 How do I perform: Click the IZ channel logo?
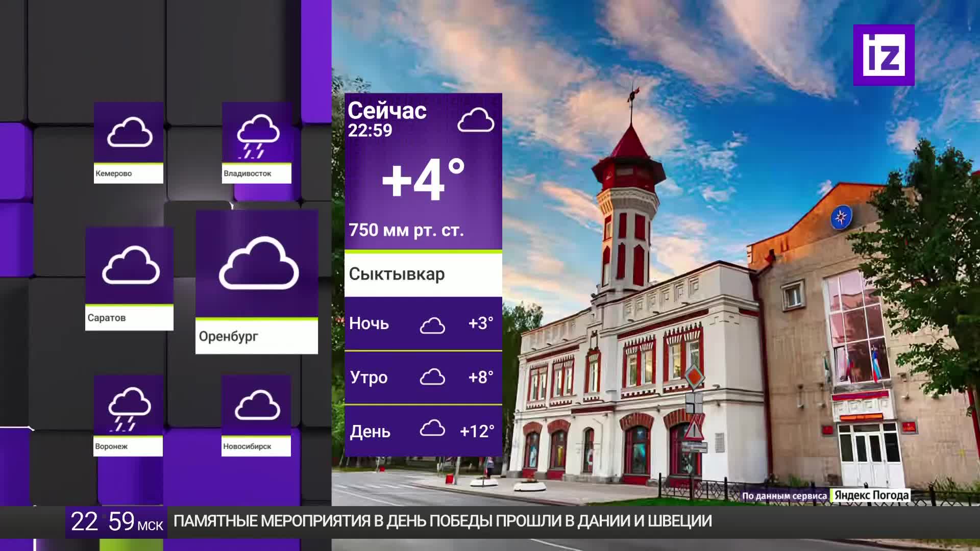(884, 55)
